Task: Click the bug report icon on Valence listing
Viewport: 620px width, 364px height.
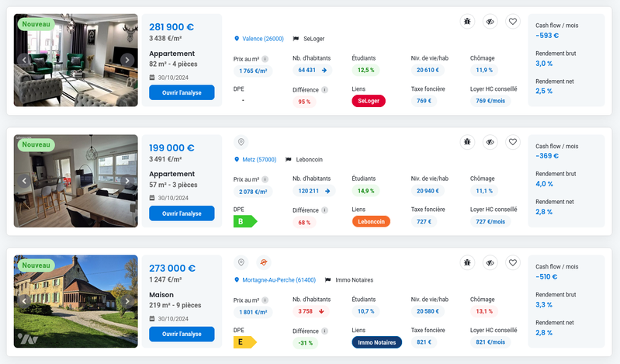Action: (x=466, y=22)
